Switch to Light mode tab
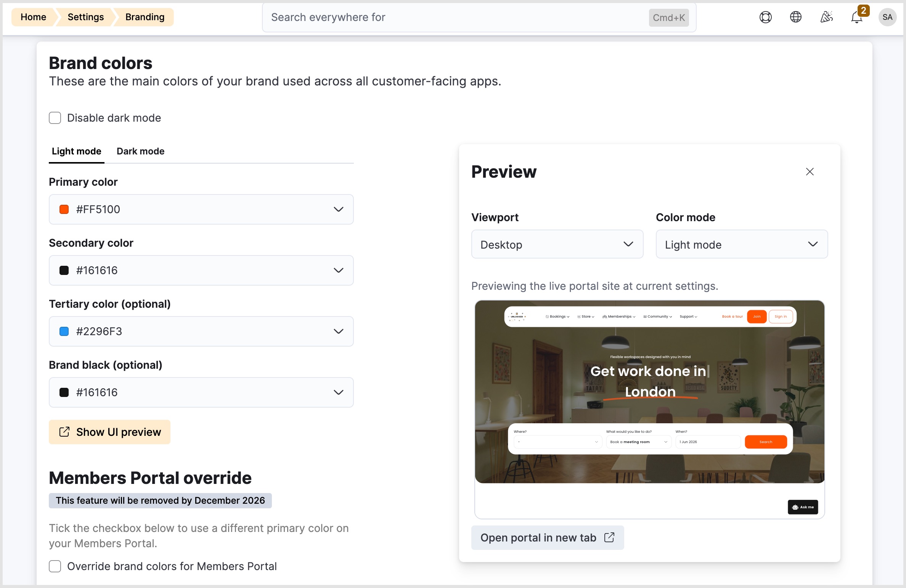Viewport: 906px width, 588px height. tap(77, 151)
